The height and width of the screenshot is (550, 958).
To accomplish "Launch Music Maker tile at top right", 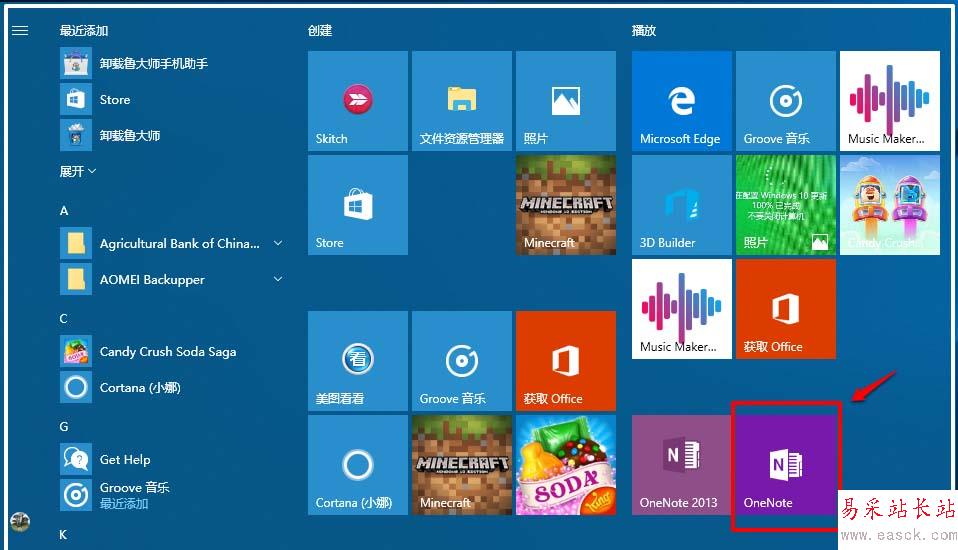I will (x=890, y=101).
